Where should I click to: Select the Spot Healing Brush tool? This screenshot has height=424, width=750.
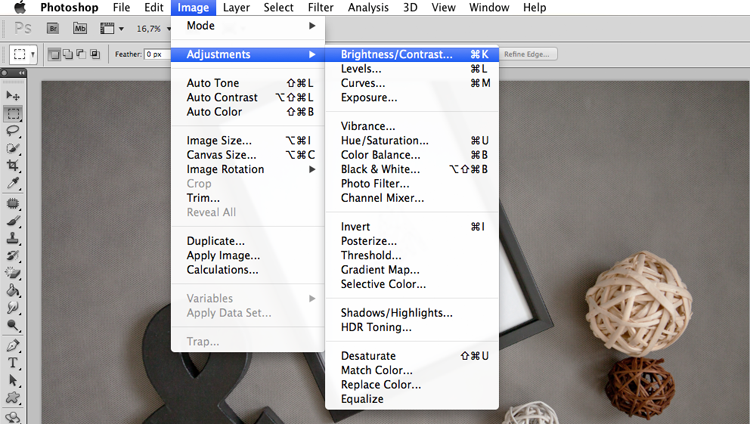(x=13, y=204)
